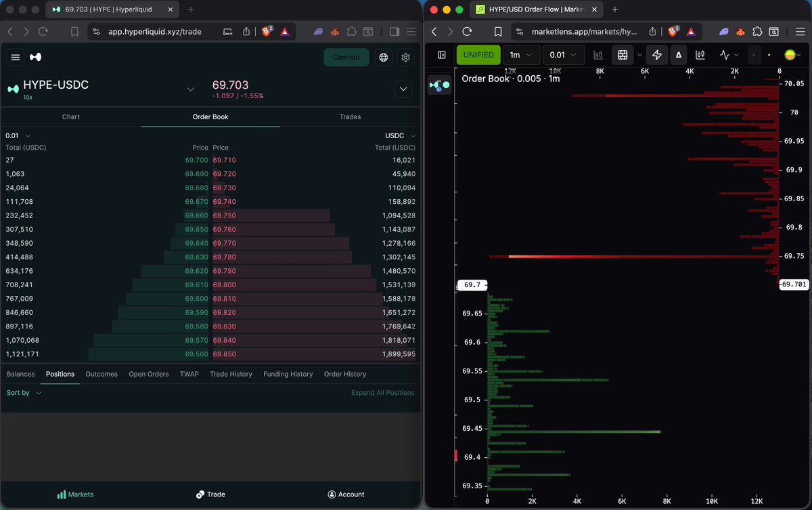
Task: Open Phantom ghost extension in Hyperliquid window
Action: [317, 31]
